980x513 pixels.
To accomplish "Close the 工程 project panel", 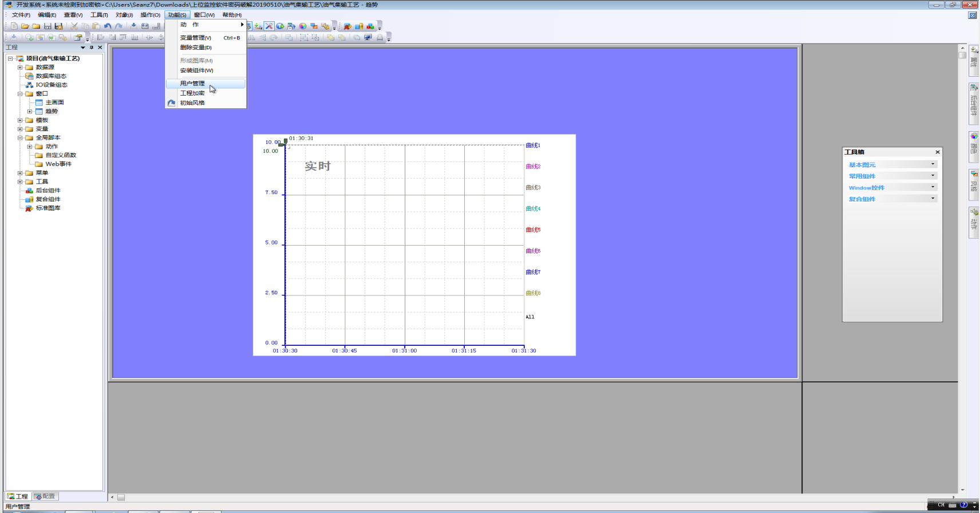I will pos(100,48).
